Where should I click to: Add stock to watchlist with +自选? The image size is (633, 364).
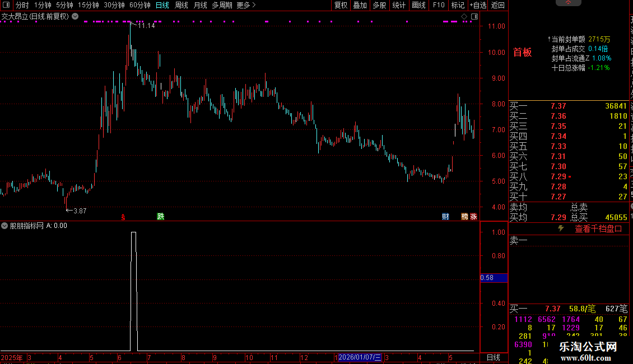(478, 5)
